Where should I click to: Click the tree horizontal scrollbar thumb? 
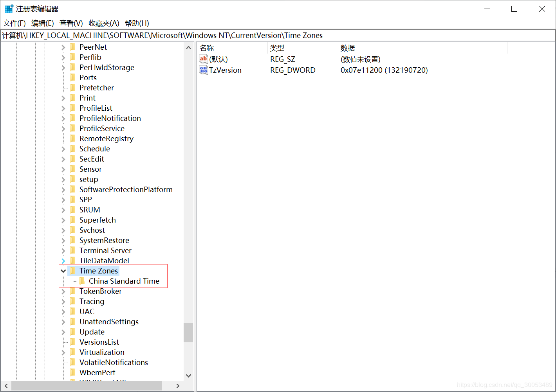pyautogui.click(x=87, y=386)
